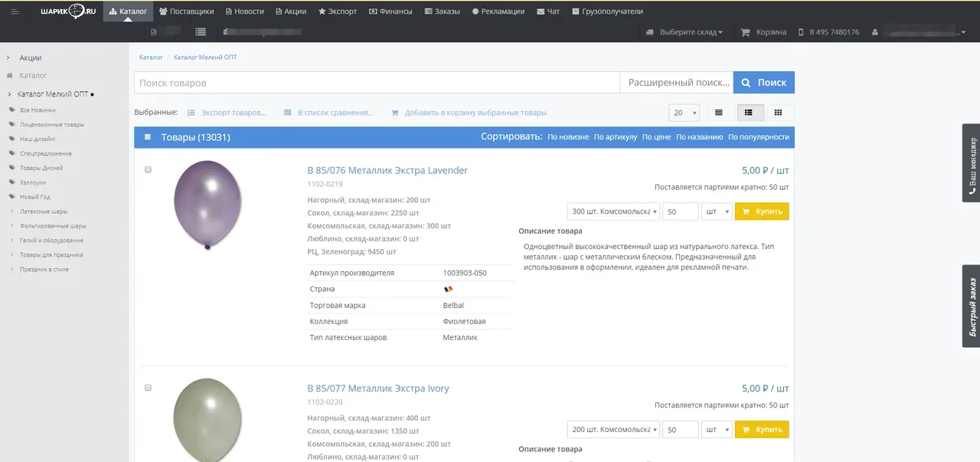Toggle the hamburger sidebar menu icon
The height and width of the screenshot is (462, 980).
(15, 11)
